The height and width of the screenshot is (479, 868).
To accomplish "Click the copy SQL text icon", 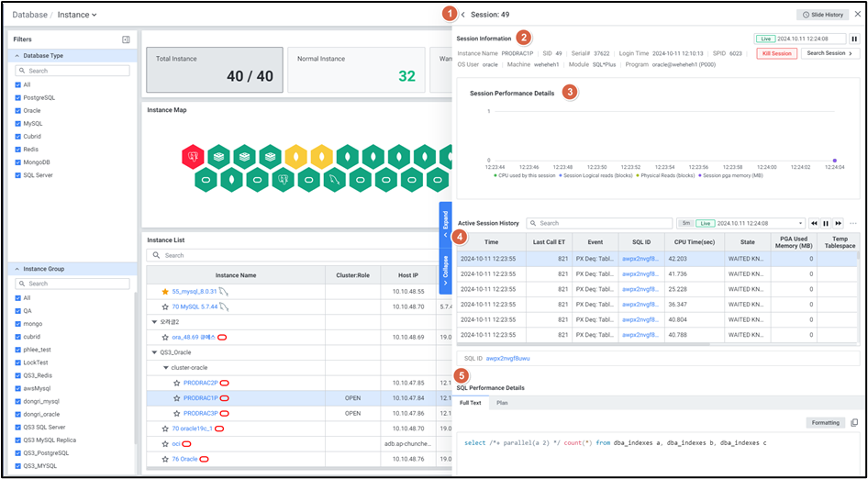I will [x=854, y=423].
